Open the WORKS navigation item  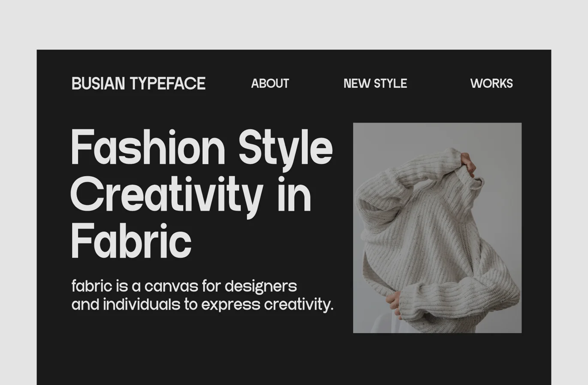coord(491,84)
